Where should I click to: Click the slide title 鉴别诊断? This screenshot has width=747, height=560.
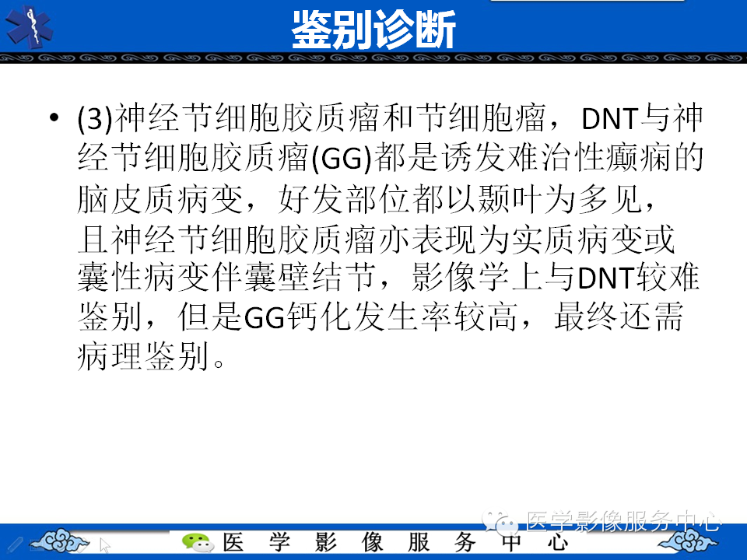[373, 30]
